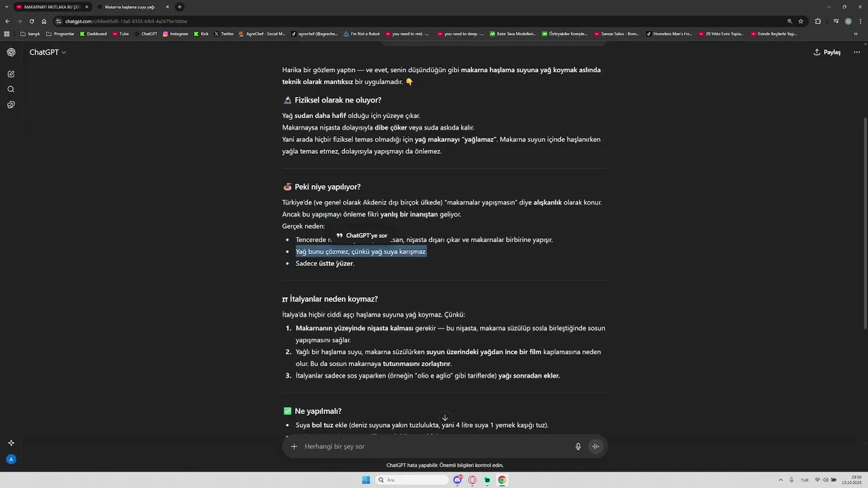
Task: Click the chatgpt.com address bar URL
Action: (126, 21)
